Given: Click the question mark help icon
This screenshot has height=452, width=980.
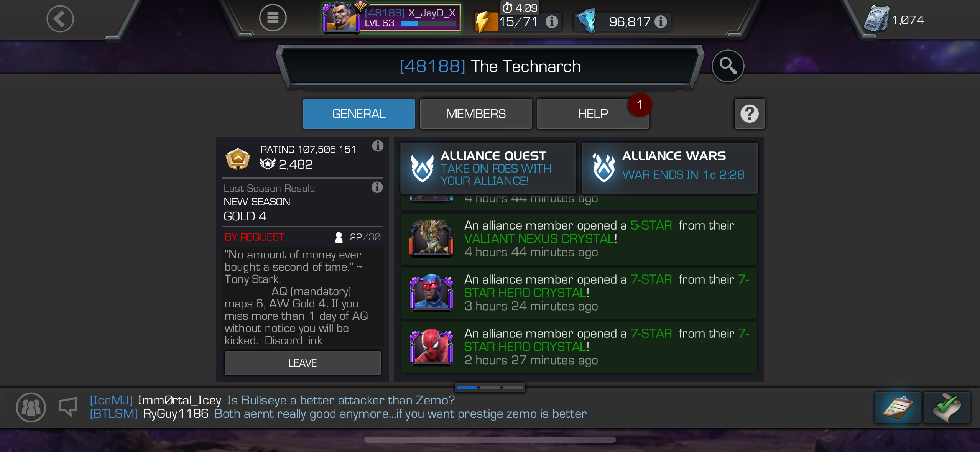Looking at the screenshot, I should click(x=749, y=114).
